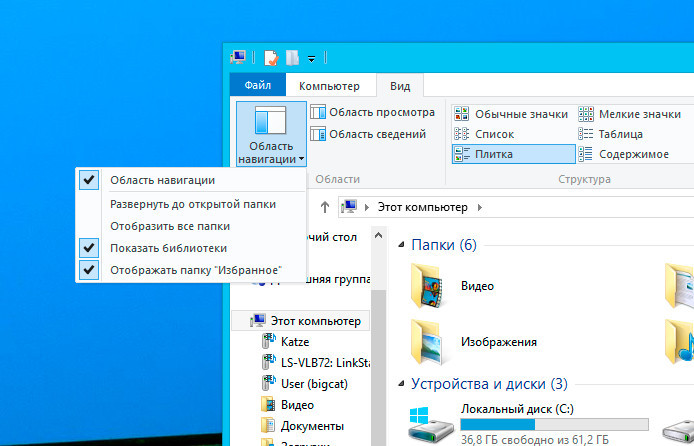This screenshot has height=446, width=694.
Task: Disable Показать библиотеки option
Action: click(168, 248)
